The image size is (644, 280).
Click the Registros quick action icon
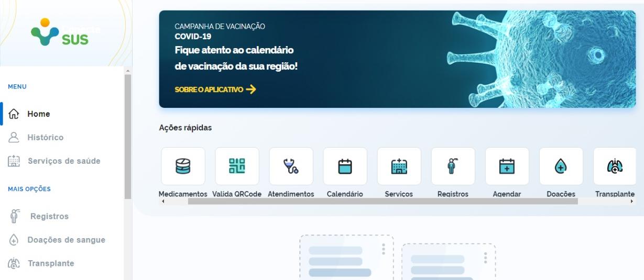(x=453, y=166)
